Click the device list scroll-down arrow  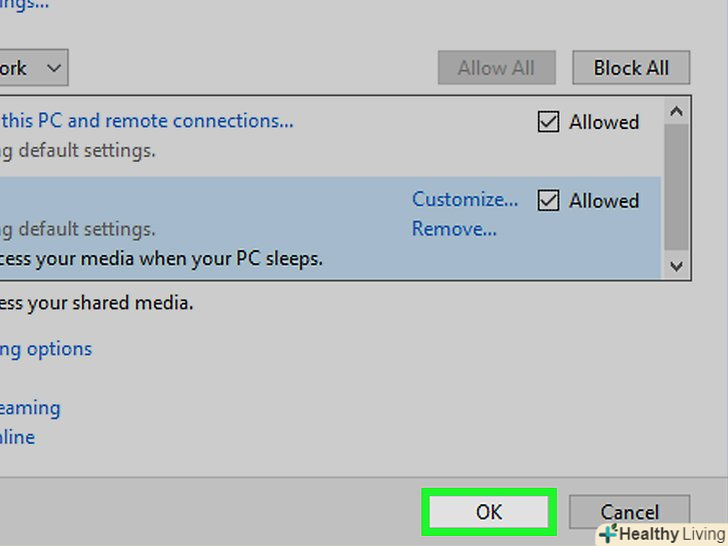[x=677, y=265]
